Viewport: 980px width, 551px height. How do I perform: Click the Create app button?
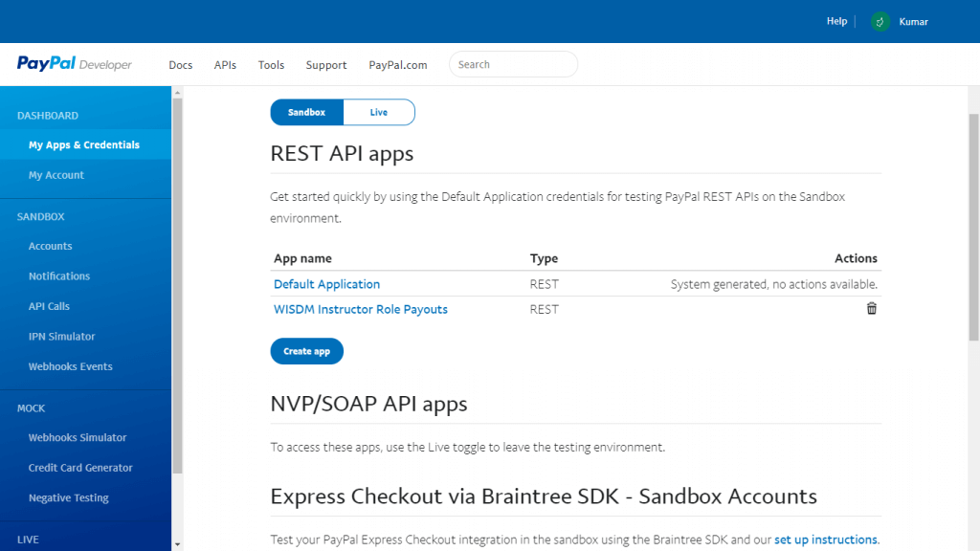pyautogui.click(x=306, y=350)
